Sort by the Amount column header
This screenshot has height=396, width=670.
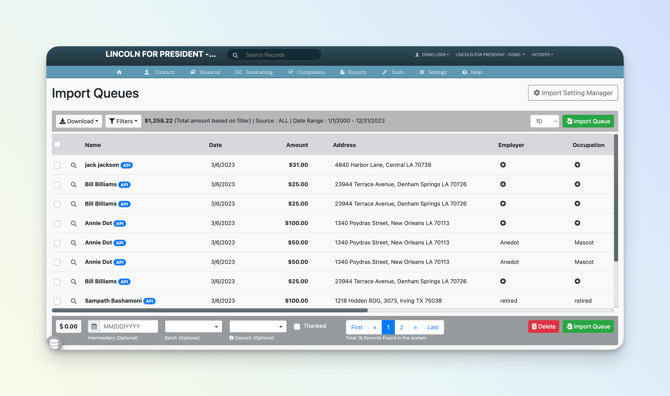[297, 145]
